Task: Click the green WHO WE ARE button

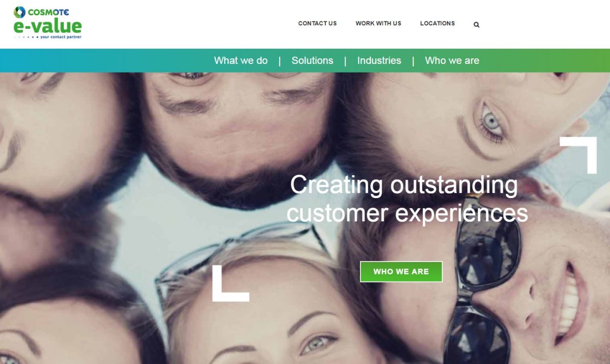Action: tap(401, 272)
